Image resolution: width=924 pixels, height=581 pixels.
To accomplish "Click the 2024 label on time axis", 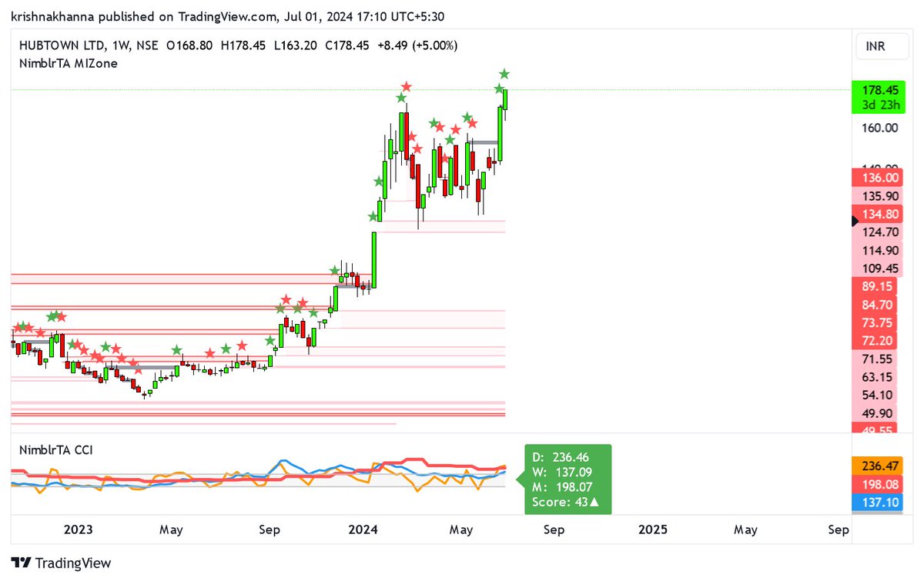I will (x=363, y=529).
